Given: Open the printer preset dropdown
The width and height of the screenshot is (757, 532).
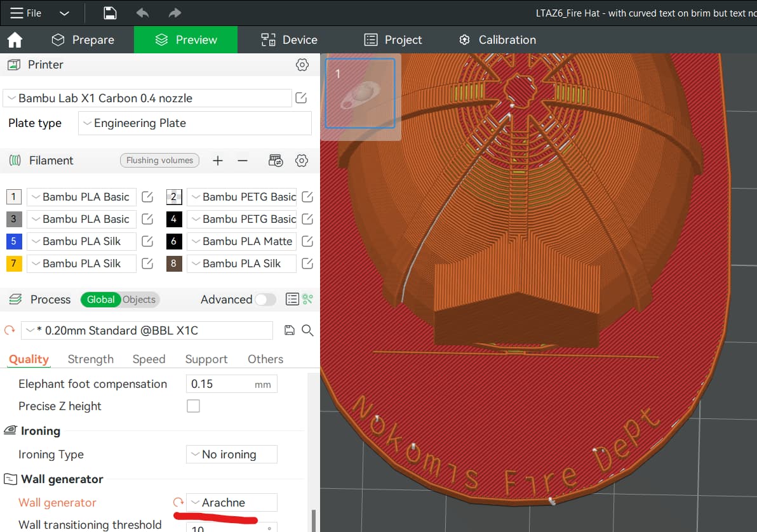Looking at the screenshot, I should click(147, 98).
